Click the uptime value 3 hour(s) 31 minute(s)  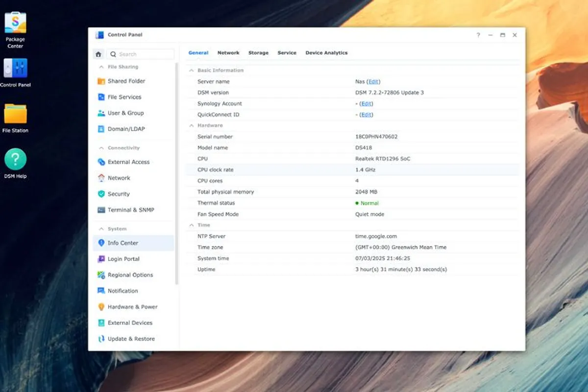[x=401, y=270]
